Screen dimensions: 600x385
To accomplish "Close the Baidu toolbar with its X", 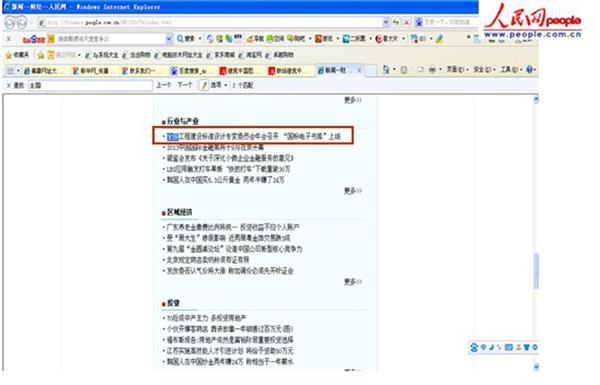I will [x=9, y=39].
